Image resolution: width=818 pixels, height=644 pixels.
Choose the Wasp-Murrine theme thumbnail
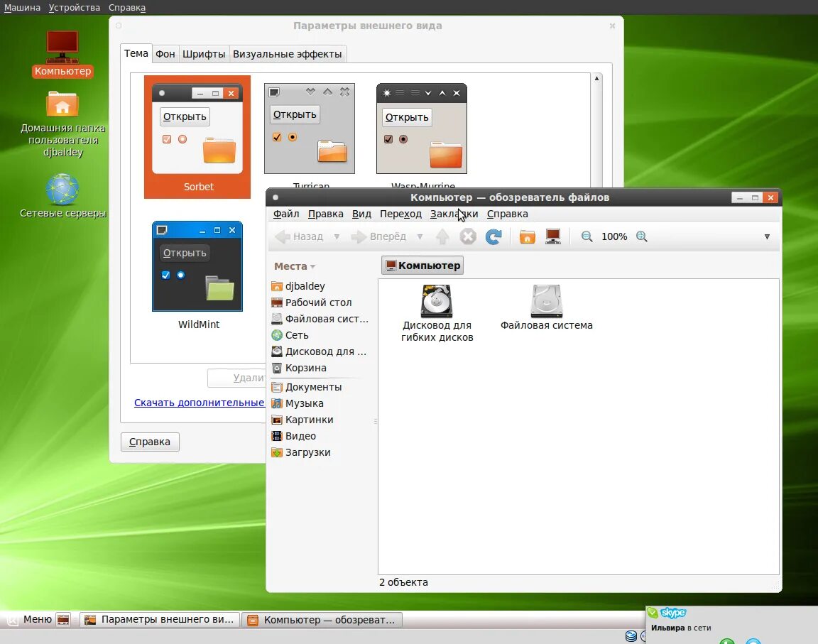422,129
